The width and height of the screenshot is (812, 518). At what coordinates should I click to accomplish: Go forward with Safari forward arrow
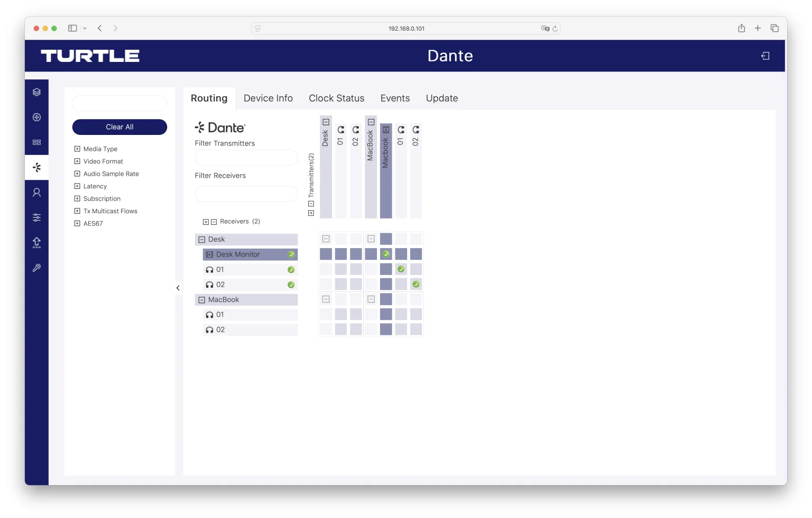(115, 28)
